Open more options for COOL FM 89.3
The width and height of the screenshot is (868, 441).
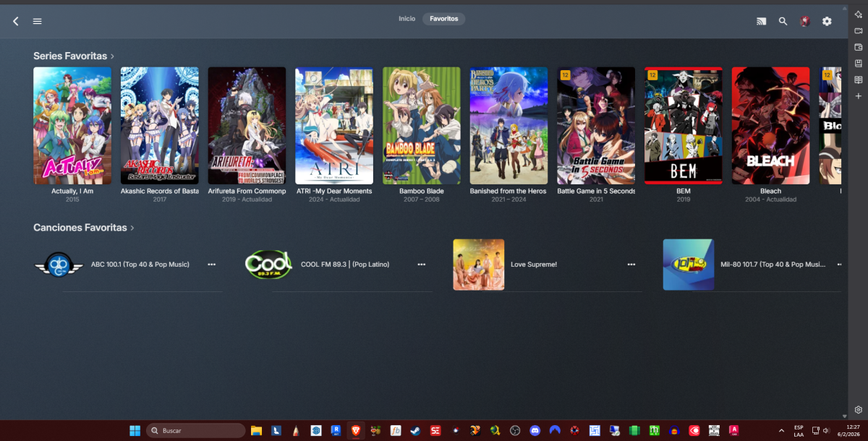coord(422,265)
